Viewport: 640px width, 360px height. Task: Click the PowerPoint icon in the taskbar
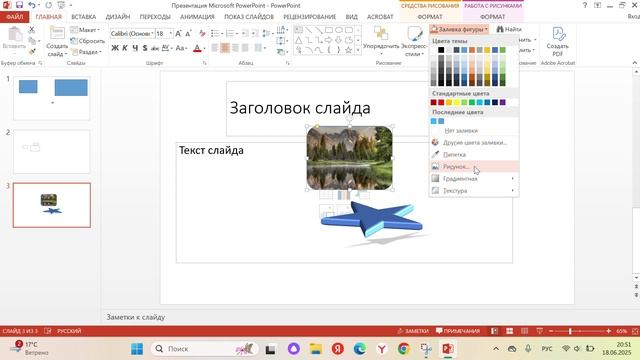pos(448,349)
